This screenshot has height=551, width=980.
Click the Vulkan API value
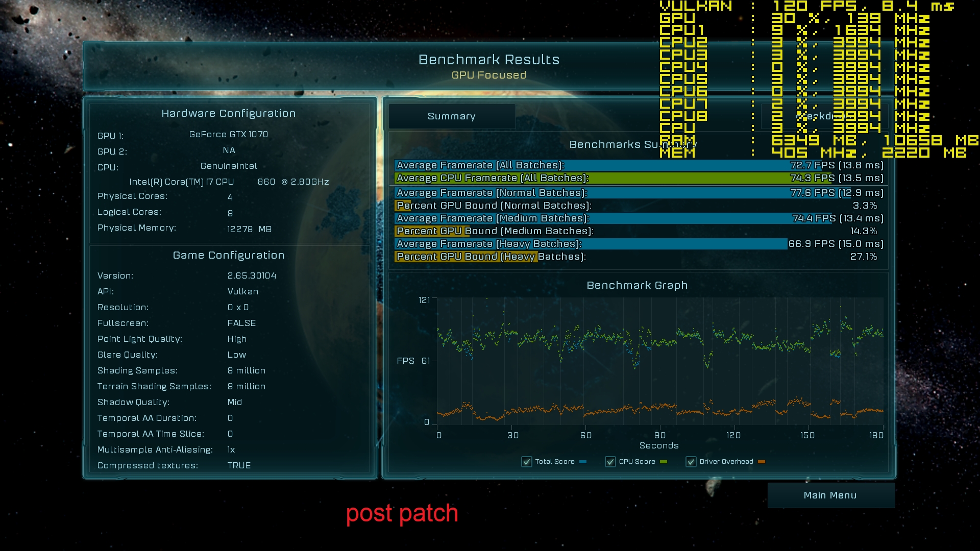point(243,291)
